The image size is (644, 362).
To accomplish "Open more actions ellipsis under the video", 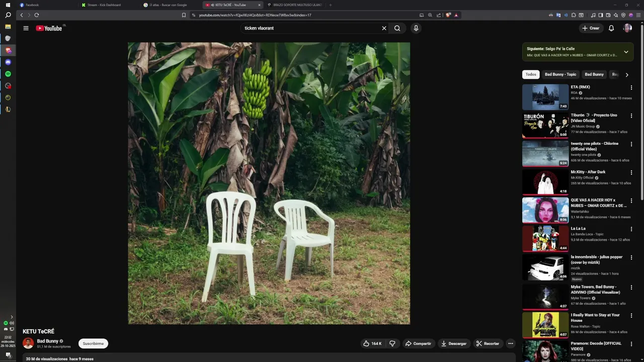I will point(510,343).
